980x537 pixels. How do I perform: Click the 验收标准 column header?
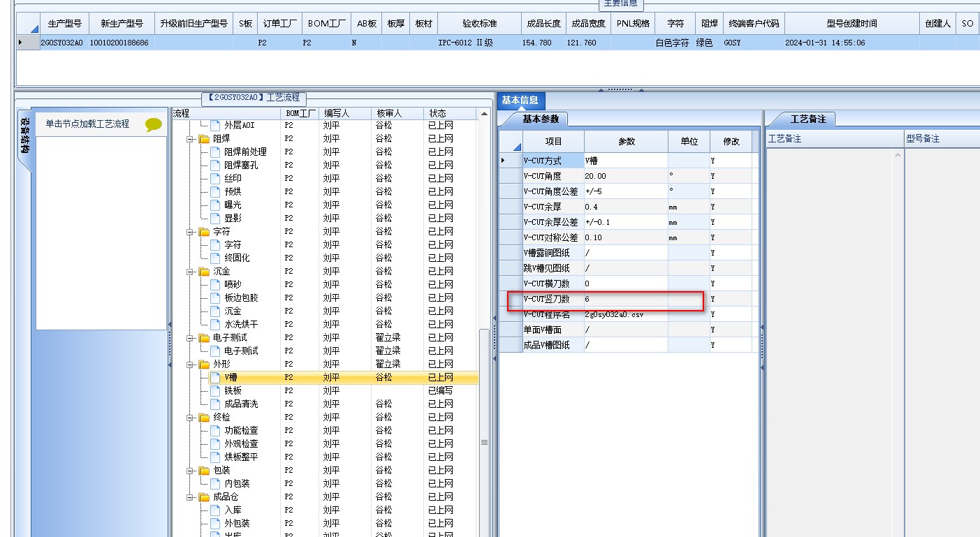pos(479,23)
